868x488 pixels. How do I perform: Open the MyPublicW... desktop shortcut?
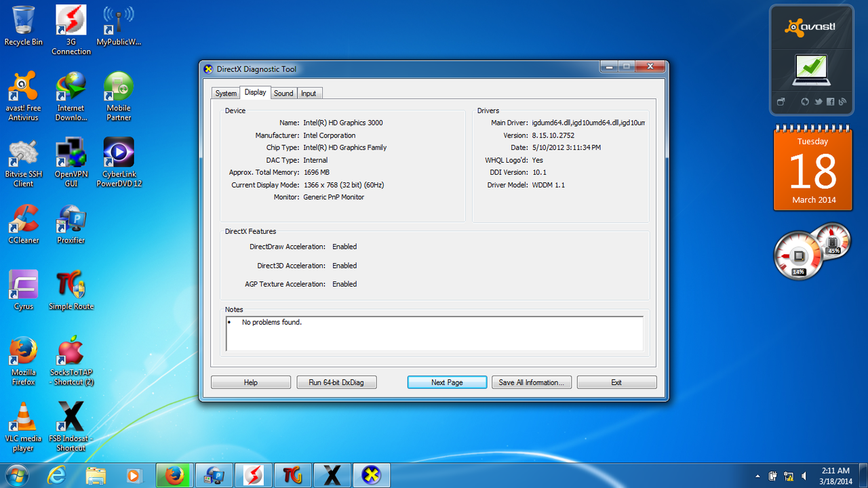pos(119,26)
